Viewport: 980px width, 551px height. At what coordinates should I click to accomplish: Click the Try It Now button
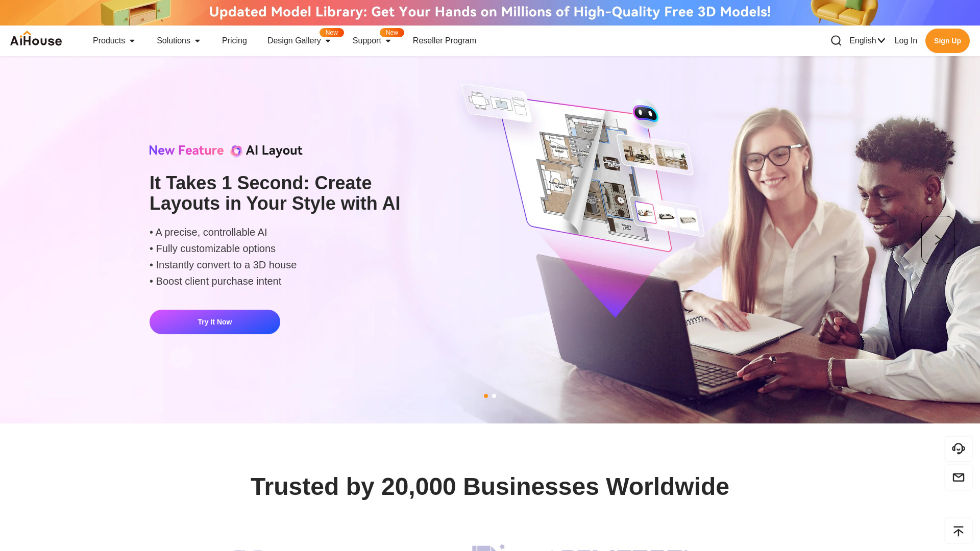pyautogui.click(x=215, y=321)
